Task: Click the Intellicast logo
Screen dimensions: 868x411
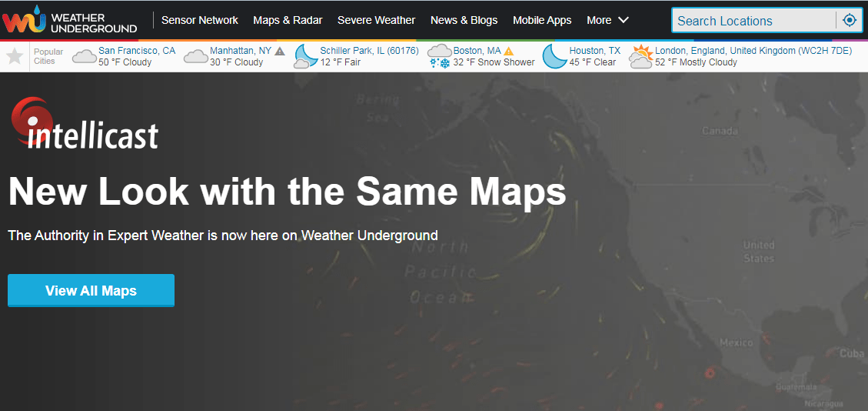Action: (85, 125)
